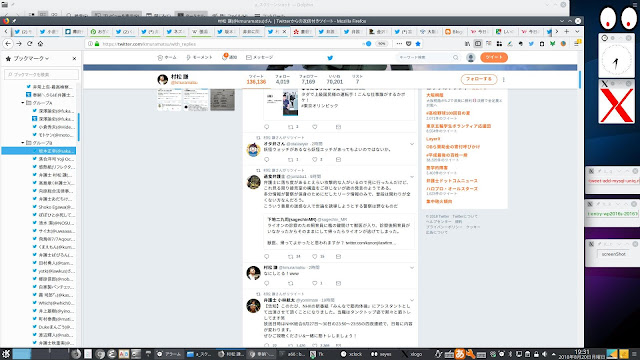Click the blue bookmark star in address bar
The image size is (640, 360).
[418, 44]
